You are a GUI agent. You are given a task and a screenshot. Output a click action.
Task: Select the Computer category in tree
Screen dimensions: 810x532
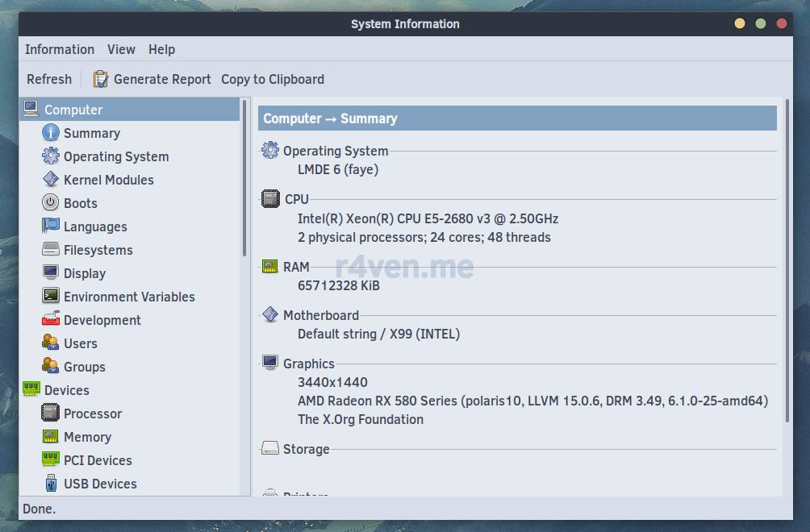[73, 110]
